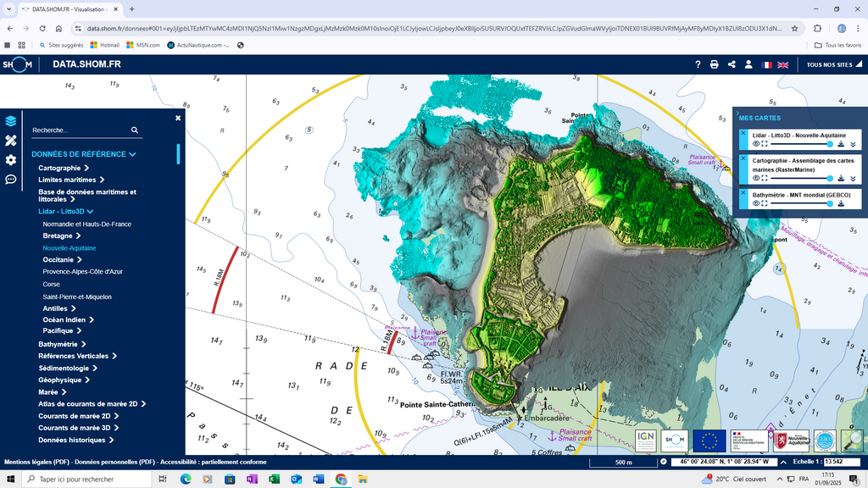Open the drawing and measurement tools icon
868x488 pixels.
click(10, 141)
